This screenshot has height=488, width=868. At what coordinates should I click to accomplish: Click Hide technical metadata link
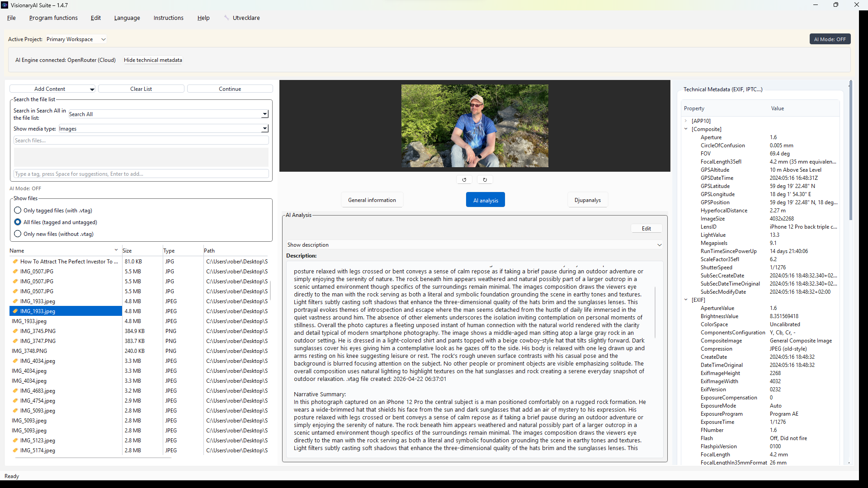click(153, 60)
